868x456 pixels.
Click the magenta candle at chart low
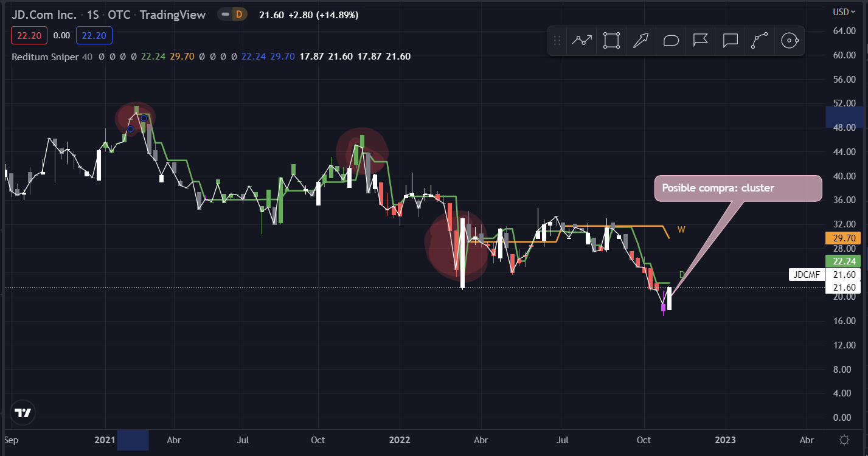click(x=663, y=307)
